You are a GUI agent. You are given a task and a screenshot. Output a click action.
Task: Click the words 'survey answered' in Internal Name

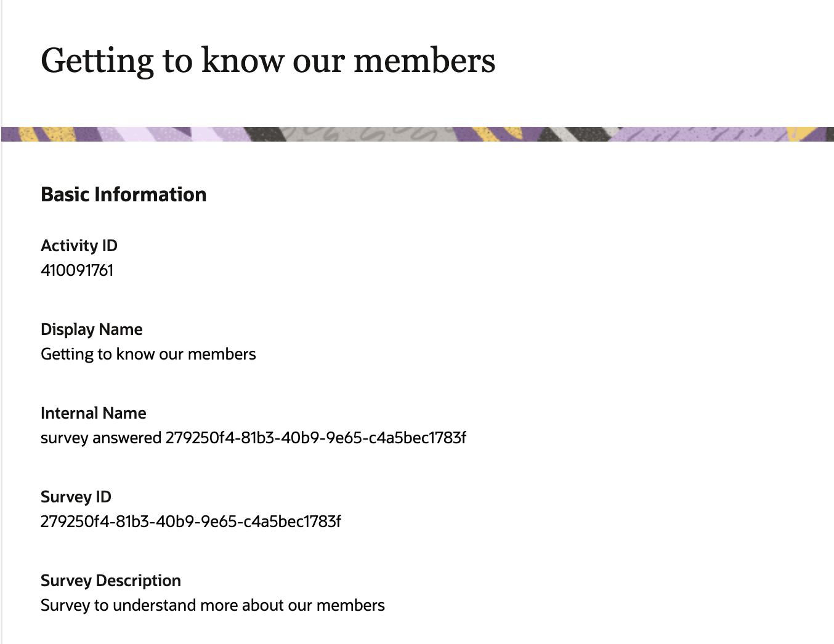click(101, 438)
